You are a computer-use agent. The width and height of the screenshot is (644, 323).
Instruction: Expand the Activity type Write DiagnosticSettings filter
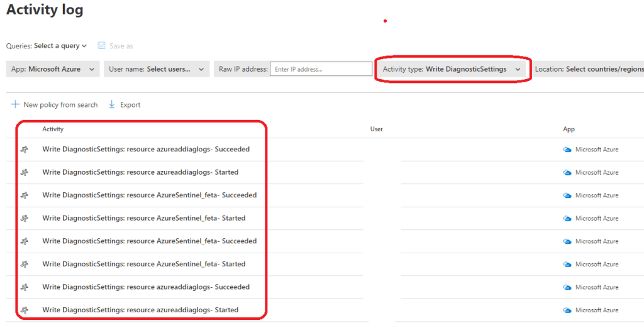[x=452, y=69]
